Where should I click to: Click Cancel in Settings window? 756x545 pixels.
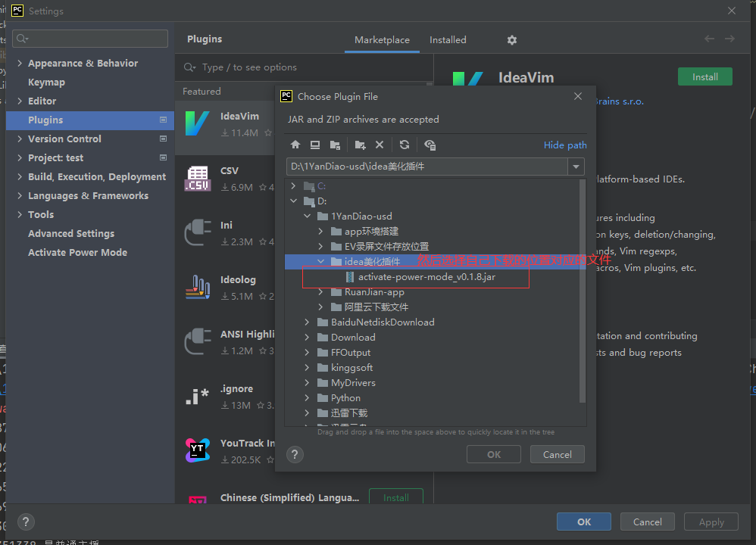click(x=648, y=522)
